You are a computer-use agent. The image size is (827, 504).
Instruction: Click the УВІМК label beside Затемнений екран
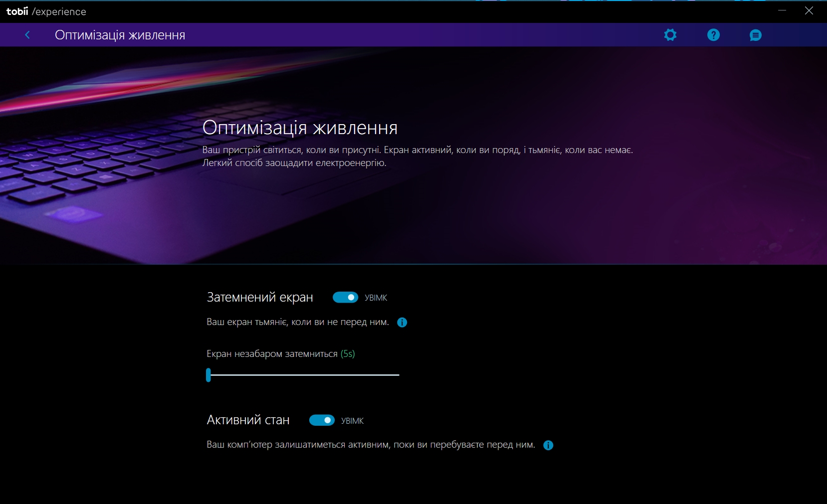click(376, 298)
